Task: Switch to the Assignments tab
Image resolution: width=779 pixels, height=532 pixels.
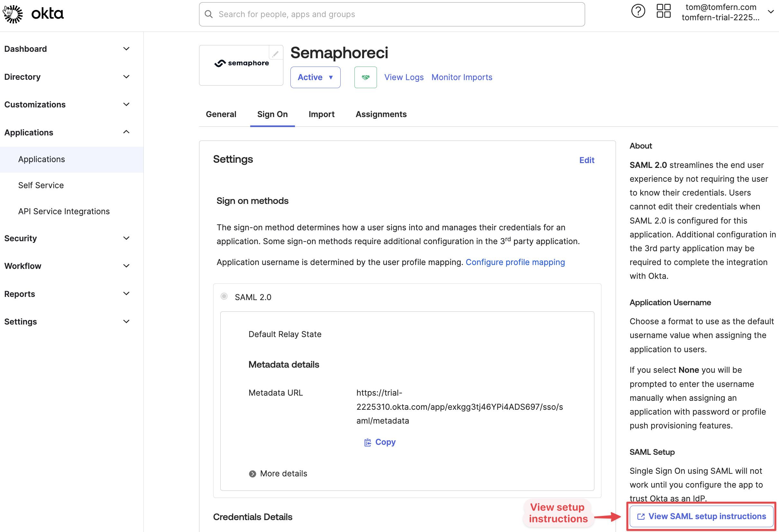Action: [x=381, y=114]
